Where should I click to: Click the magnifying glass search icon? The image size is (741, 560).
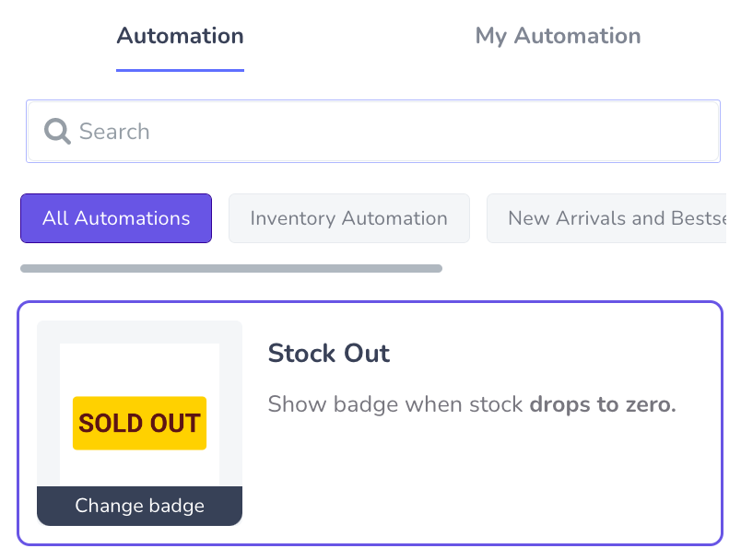click(x=57, y=132)
